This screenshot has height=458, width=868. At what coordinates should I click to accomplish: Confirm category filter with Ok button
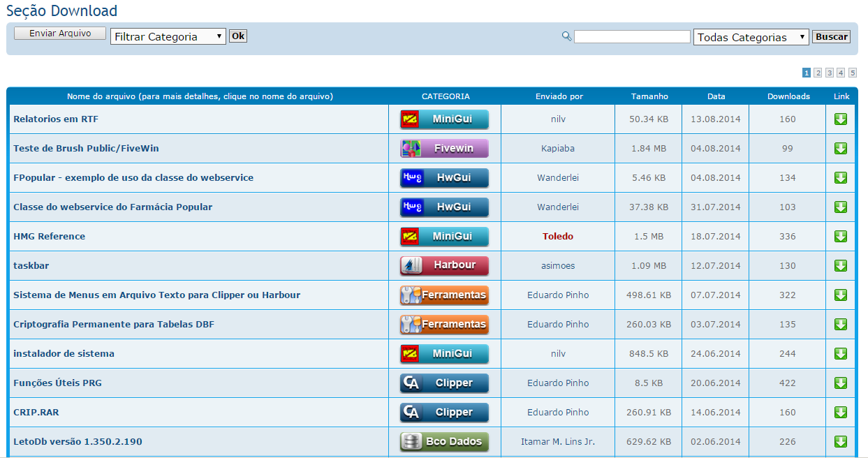(x=238, y=36)
